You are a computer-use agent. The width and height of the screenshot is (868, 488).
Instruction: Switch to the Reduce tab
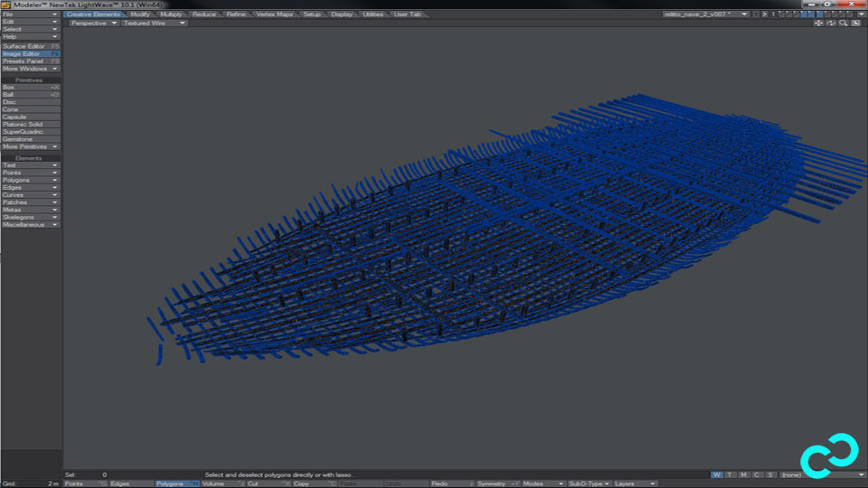(204, 14)
